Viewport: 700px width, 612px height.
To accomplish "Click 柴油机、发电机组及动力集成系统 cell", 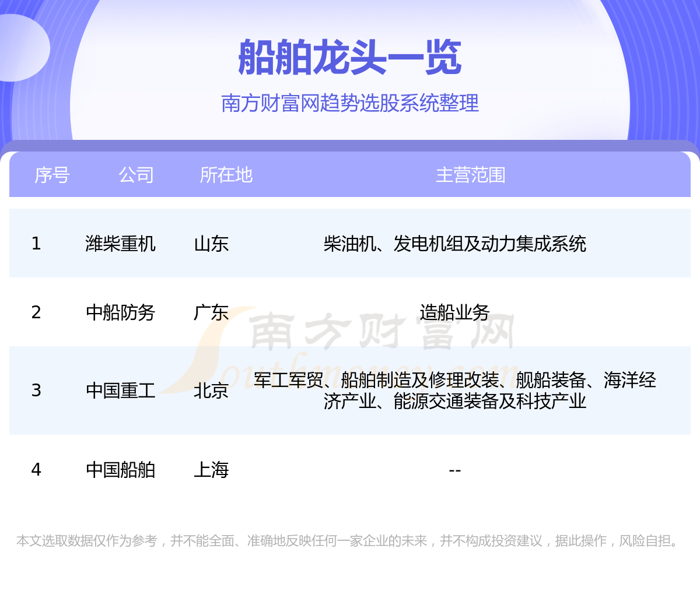I will click(x=454, y=244).
